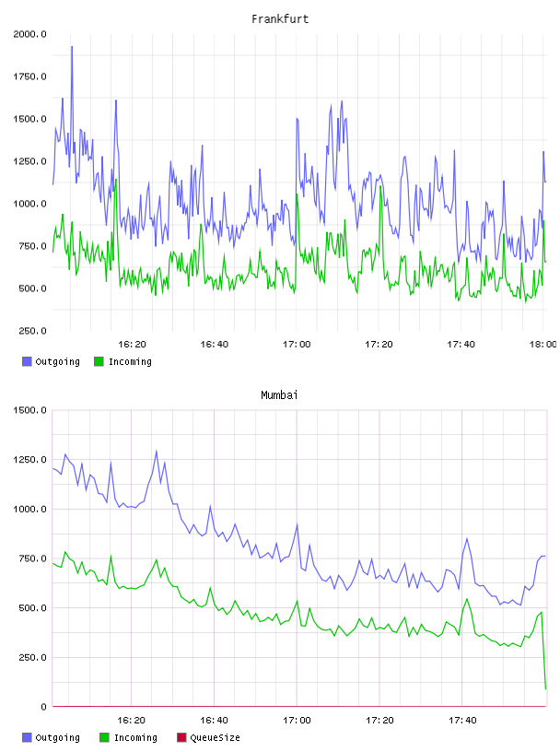This screenshot has width=560, height=752.
Task: Click the 750.0 y-axis label on Mumbai chart
Action: pos(32,558)
